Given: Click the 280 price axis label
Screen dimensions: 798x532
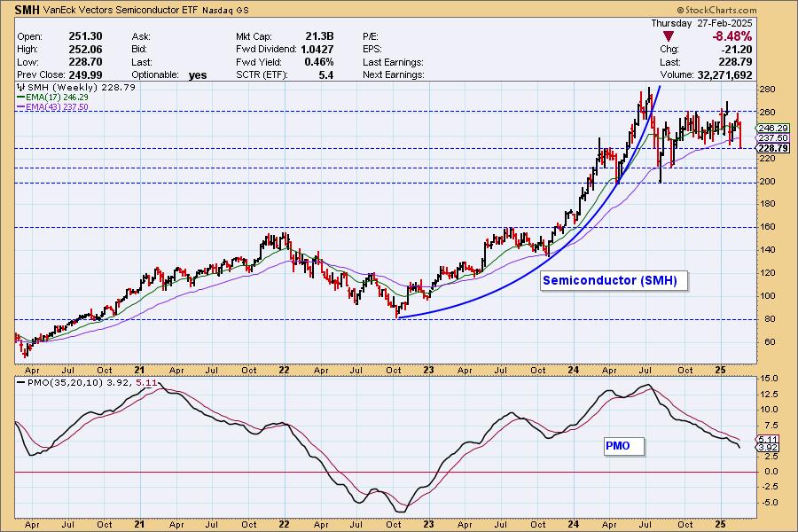Looking at the screenshot, I should click(768, 90).
